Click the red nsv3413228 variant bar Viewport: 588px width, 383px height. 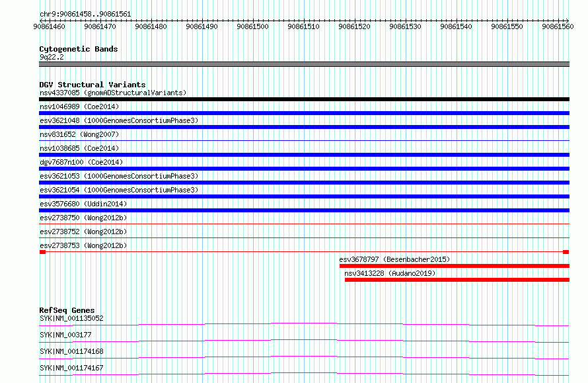click(x=457, y=280)
